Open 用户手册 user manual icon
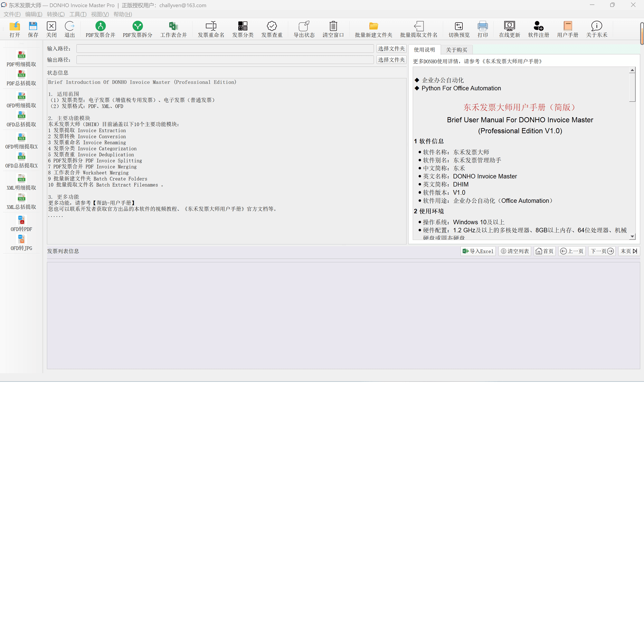Image resolution: width=644 pixels, height=644 pixels. (567, 29)
